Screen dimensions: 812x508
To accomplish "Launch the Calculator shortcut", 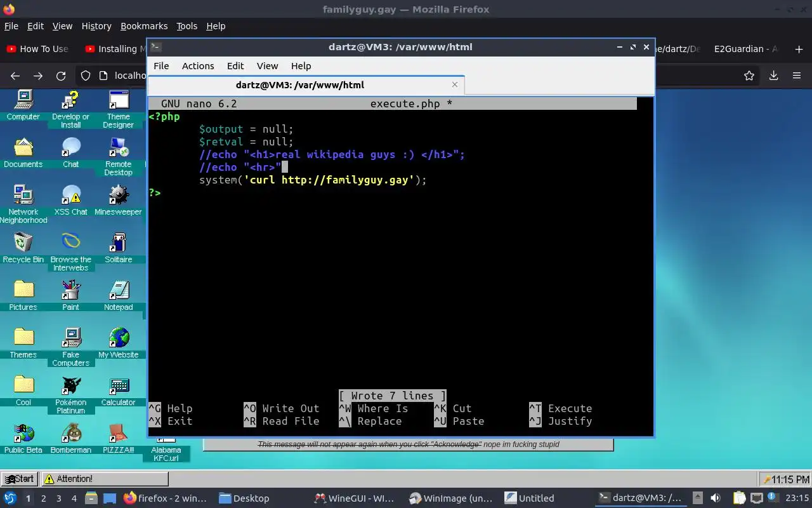I will point(119,391).
